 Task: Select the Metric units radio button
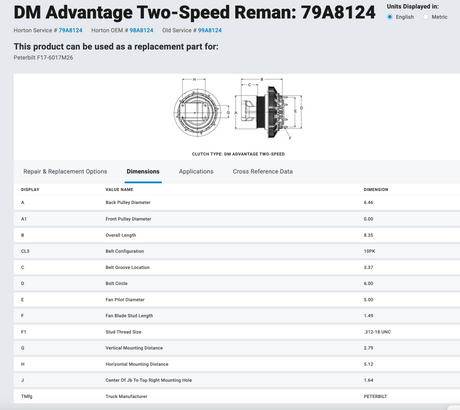tap(425, 17)
